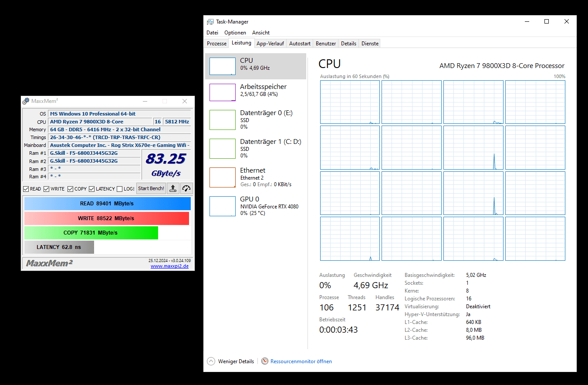The width and height of the screenshot is (588, 385).
Task: Toggle the LATENCY checkbox in MaxxMem
Action: tap(91, 189)
